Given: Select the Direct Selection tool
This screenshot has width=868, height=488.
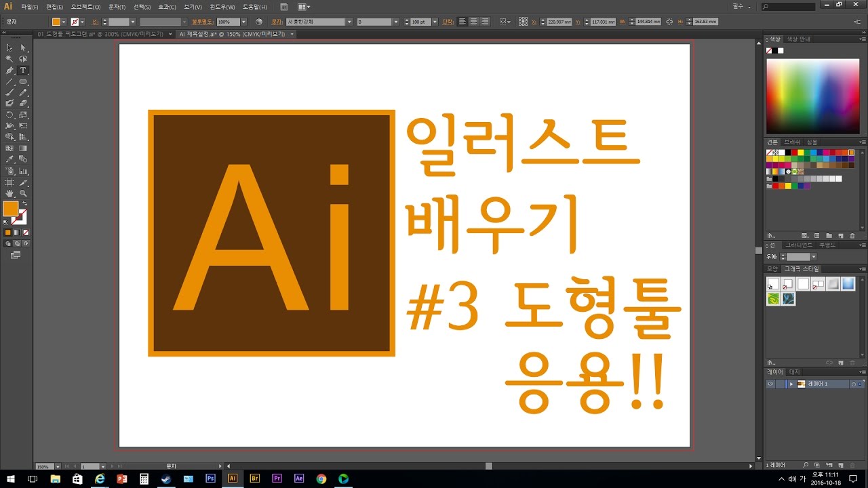Looking at the screenshot, I should 23,48.
